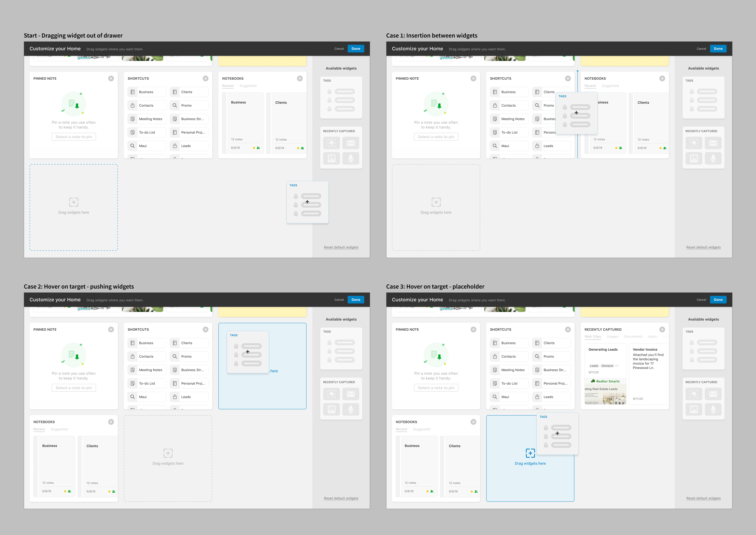Open the Vendor Invoice note in Case 3
Viewport: 756px width, 535px height.
[x=649, y=374]
